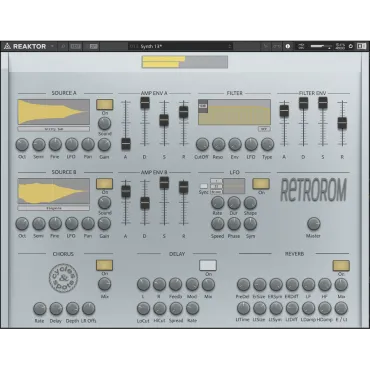Click the CPU usage meter bars at top
This screenshot has width=370, height=370.
coord(185,62)
